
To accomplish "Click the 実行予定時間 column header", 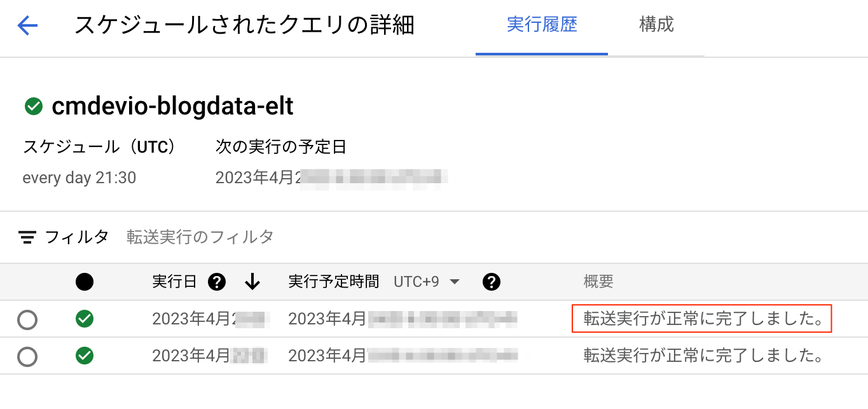I will (x=334, y=281).
